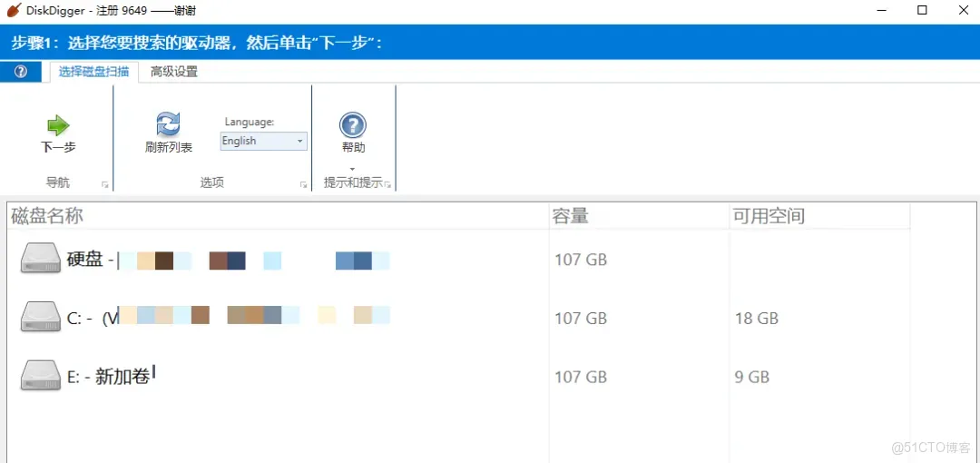The height and width of the screenshot is (463, 980).
Task: Maximize the DiskDigger window
Action: pos(922,10)
